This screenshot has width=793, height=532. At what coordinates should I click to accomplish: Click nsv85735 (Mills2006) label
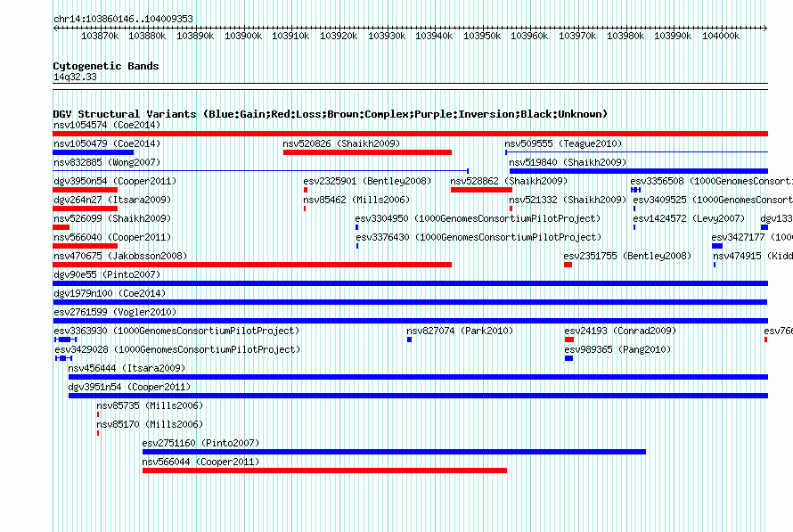pos(150,405)
